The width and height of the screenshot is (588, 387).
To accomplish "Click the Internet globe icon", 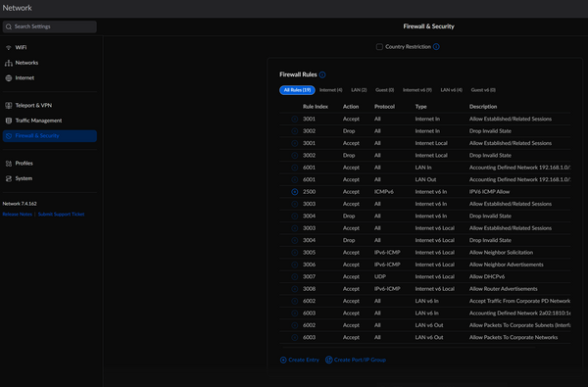I will (x=8, y=78).
